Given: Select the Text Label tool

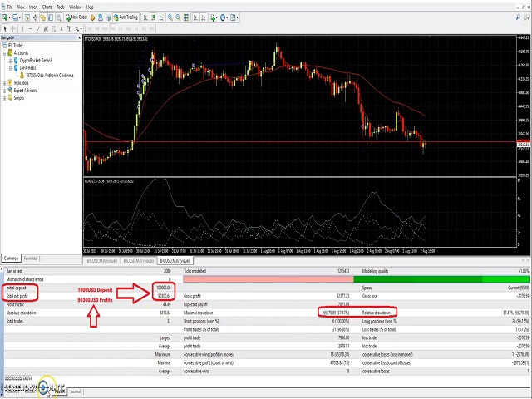Looking at the screenshot, I should tap(69, 29).
